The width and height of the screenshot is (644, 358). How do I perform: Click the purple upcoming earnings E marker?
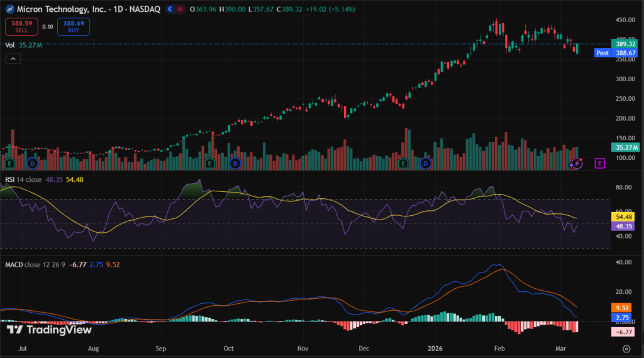(599, 164)
